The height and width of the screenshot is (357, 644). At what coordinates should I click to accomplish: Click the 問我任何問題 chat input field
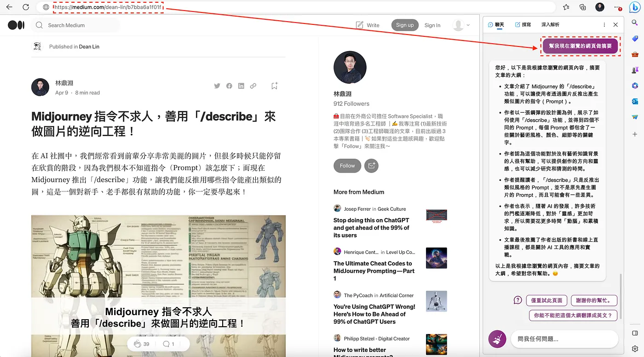565,339
